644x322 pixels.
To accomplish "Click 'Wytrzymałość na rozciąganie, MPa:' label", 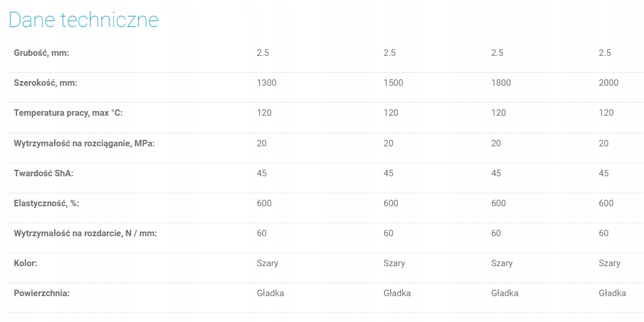I will coord(84,143).
